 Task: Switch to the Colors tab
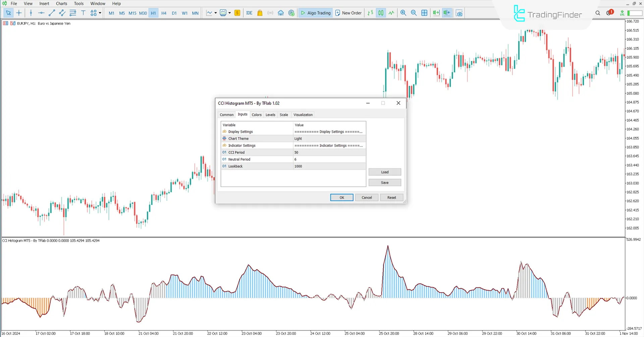(257, 115)
